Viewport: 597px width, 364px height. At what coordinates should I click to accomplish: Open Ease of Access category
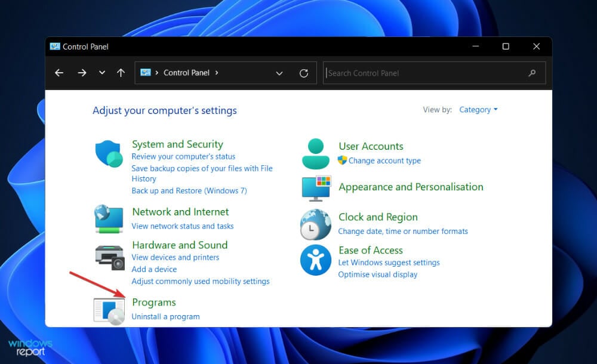click(371, 250)
